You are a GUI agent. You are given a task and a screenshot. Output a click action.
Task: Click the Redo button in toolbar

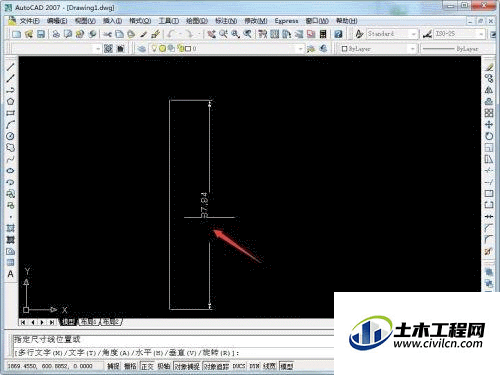pos(190,34)
